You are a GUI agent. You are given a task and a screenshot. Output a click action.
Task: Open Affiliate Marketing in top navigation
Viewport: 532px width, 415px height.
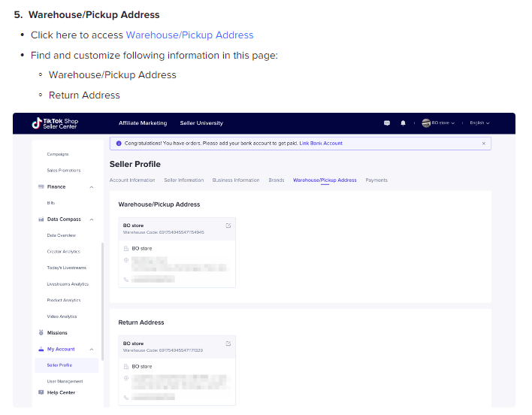[143, 123]
